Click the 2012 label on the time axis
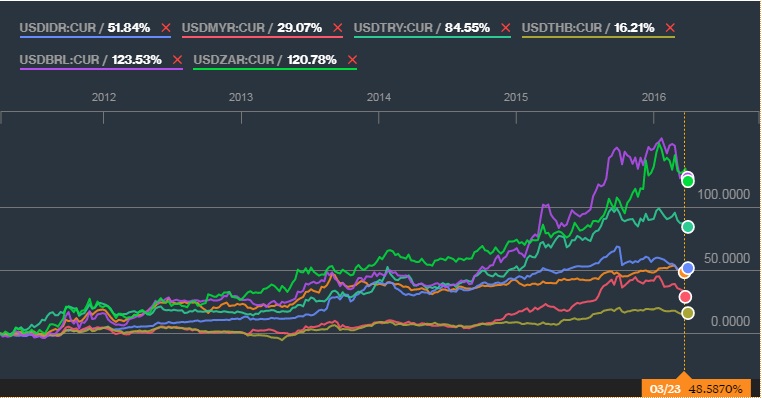This screenshot has height=398, width=762. point(104,97)
